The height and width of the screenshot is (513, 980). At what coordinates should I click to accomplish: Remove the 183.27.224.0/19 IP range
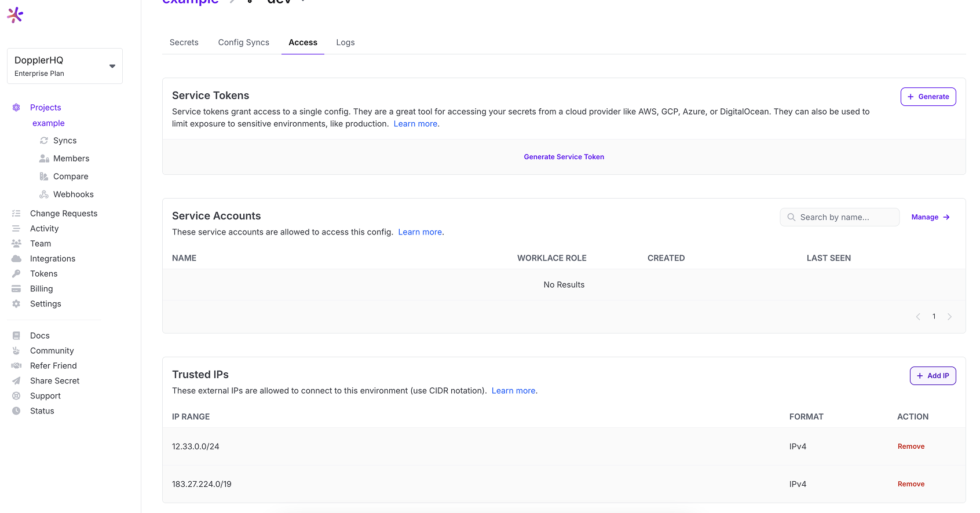pyautogui.click(x=911, y=484)
